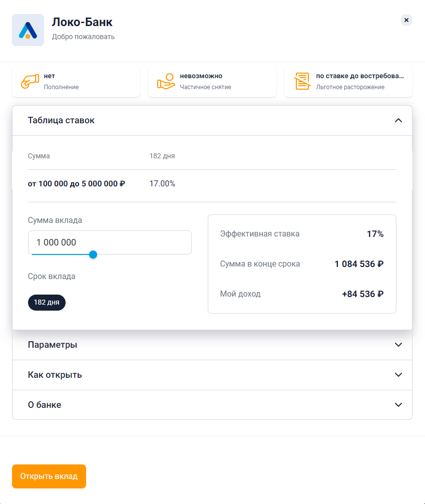Viewport: 425px width, 504px height.
Task: Click the partial withdrawal icon
Action: point(166,81)
